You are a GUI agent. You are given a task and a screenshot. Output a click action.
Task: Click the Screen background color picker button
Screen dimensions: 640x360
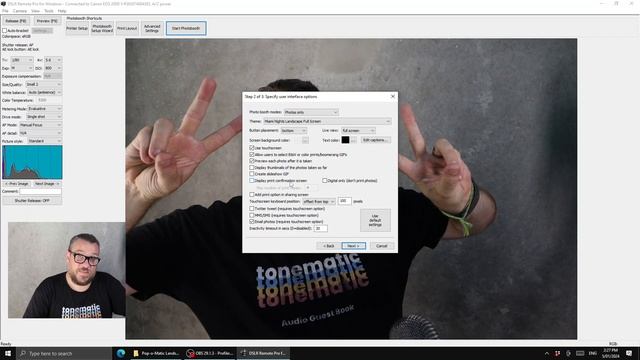pos(305,140)
